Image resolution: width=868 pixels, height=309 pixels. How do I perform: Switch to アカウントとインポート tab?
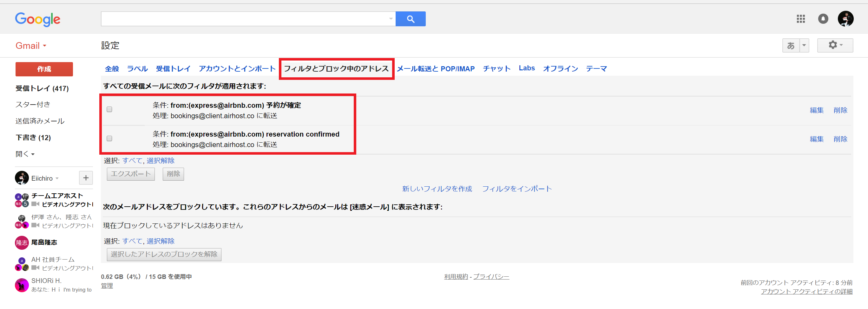coord(237,69)
